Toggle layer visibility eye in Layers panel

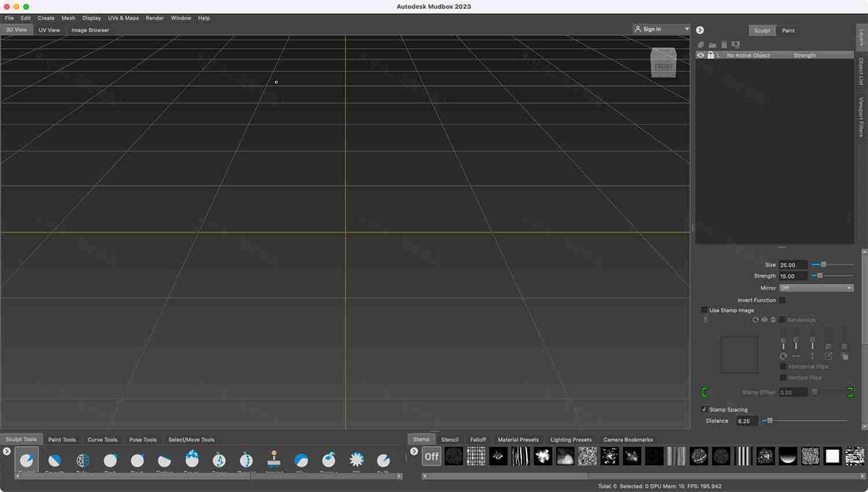(x=701, y=55)
